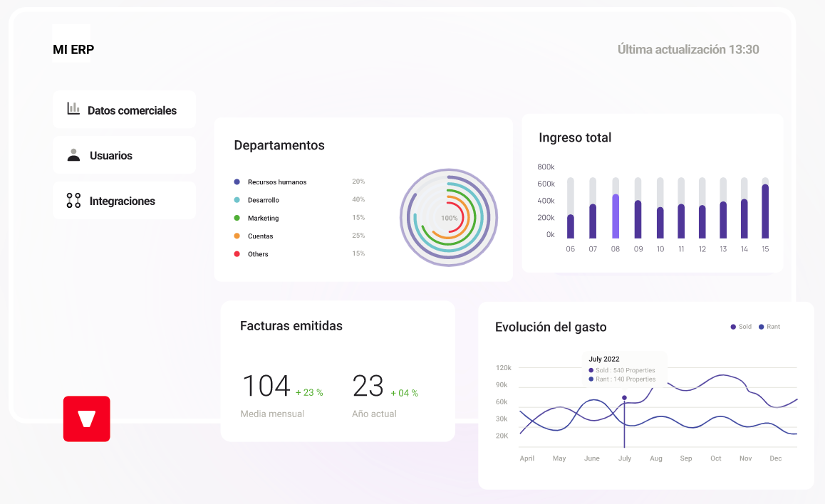
Task: Click Sold : 540 Properties tooltip line
Action: (622, 370)
